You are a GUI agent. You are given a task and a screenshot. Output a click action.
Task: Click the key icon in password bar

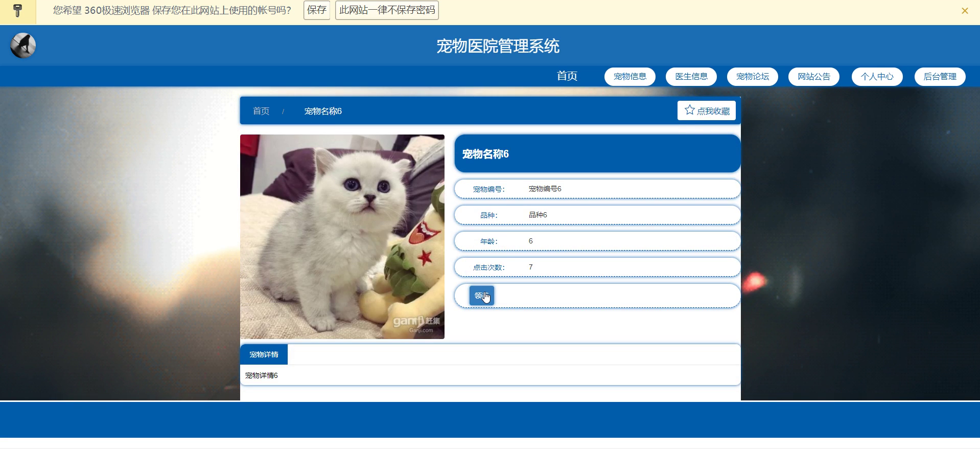click(x=18, y=11)
